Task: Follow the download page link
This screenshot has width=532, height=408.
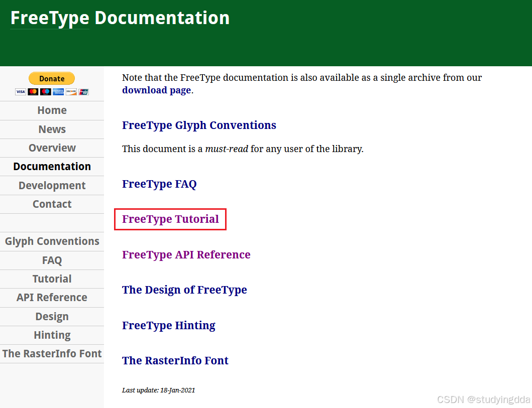Action: 156,90
